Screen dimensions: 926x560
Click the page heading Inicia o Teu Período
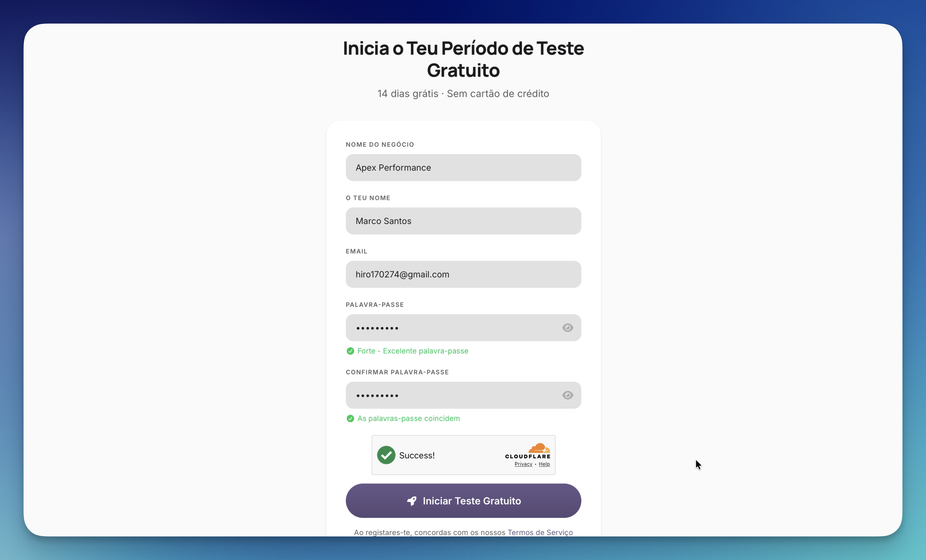point(463,59)
